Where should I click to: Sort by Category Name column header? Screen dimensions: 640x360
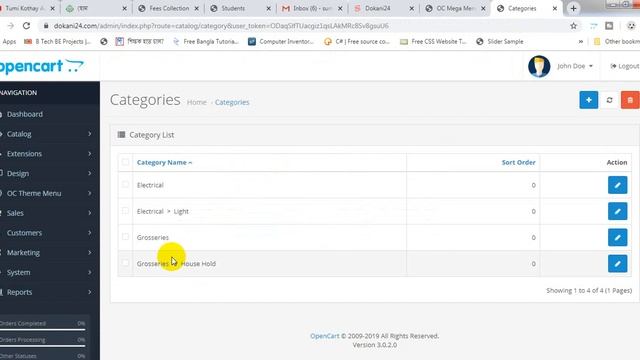[164, 162]
